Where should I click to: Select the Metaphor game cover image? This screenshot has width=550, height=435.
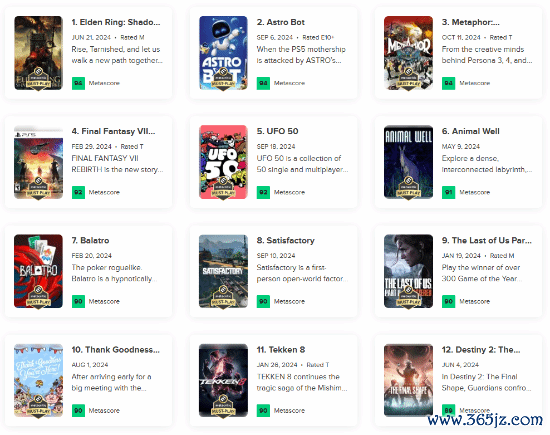[408, 53]
